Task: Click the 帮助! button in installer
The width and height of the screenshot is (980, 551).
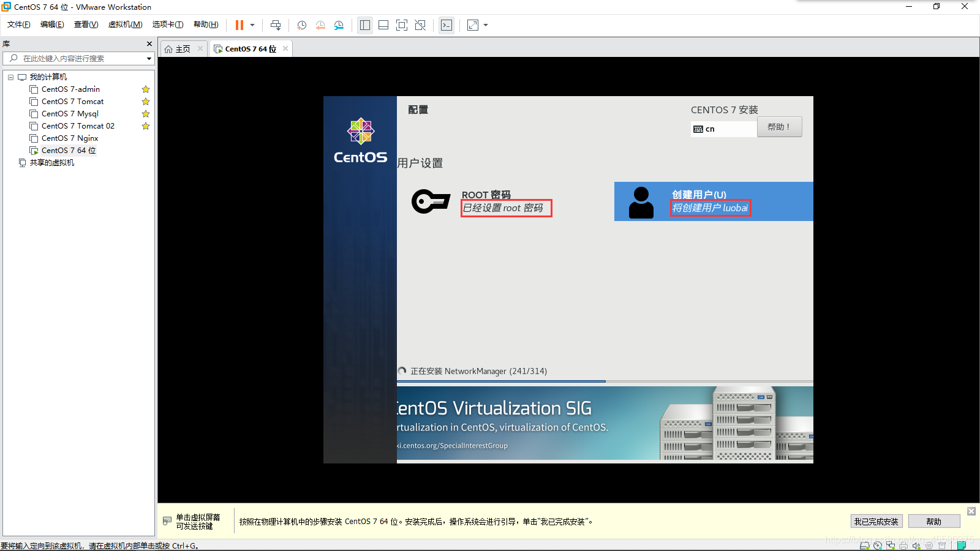Action: point(779,127)
